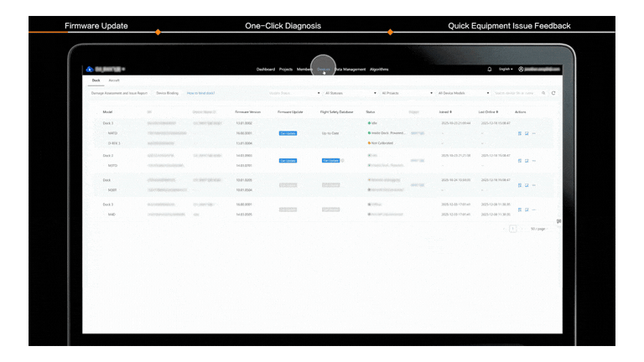This screenshot has height=362, width=644.
Task: Open the report icon for Dock 3 top row
Action: (x=520, y=132)
